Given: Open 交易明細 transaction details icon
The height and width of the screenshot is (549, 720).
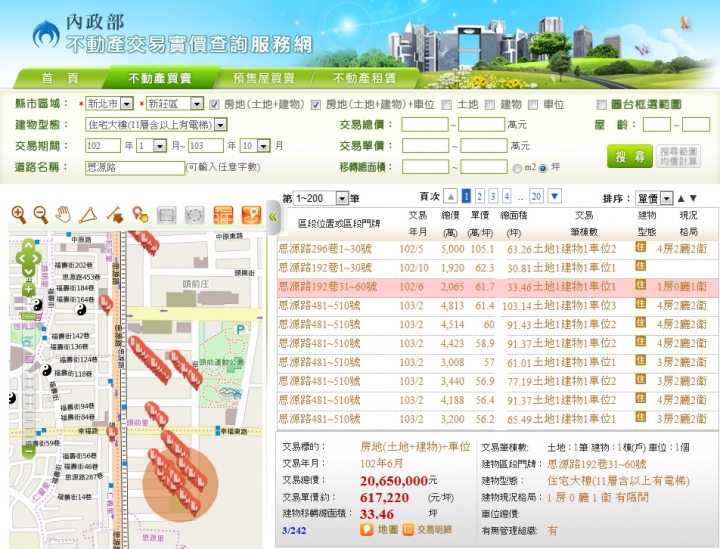Looking at the screenshot, I should click(x=408, y=529).
